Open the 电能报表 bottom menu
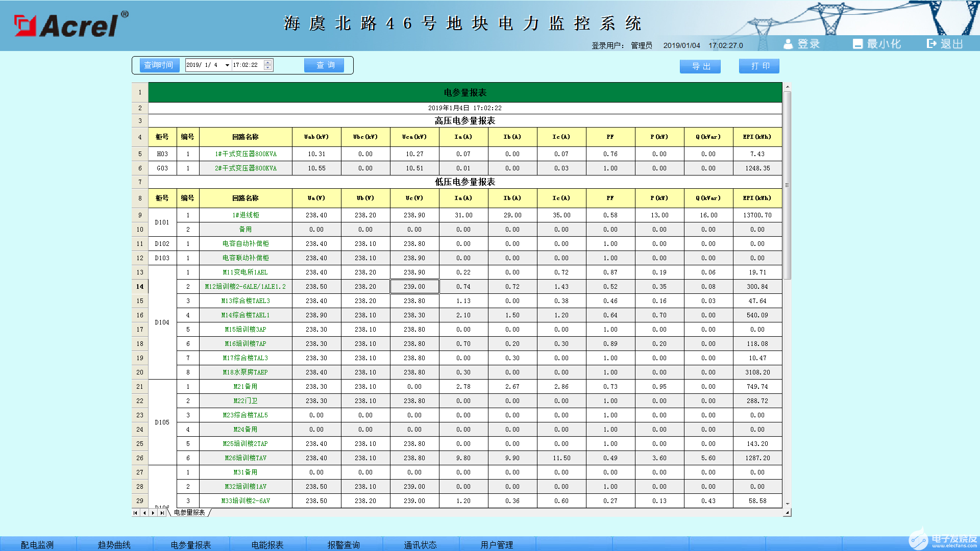 267,544
